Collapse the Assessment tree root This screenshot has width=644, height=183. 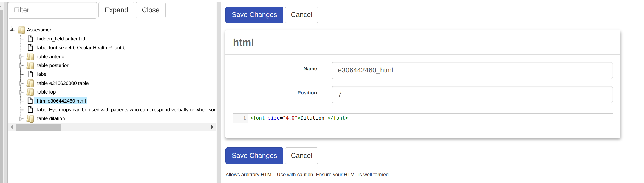point(12,29)
